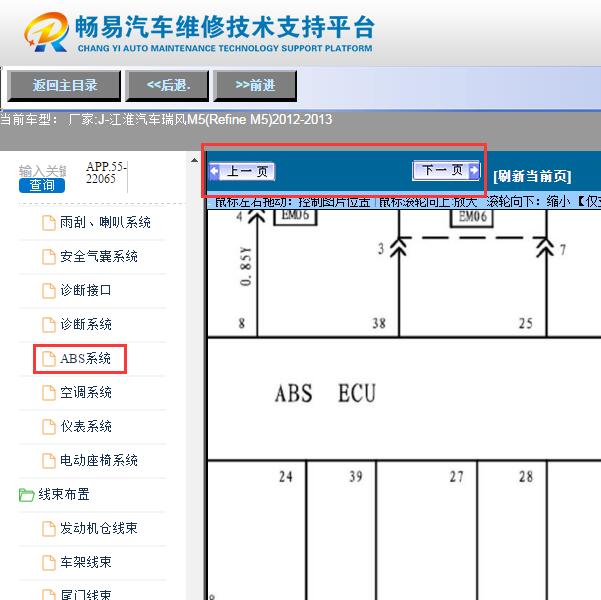The image size is (601, 600).
Task: Select 诊断接口 in the sidebar
Action: (x=85, y=290)
